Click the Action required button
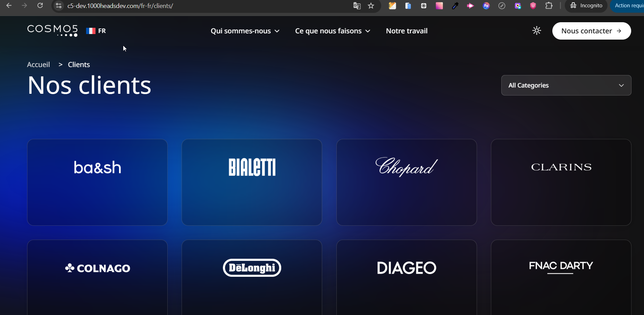The image size is (644, 315). pyautogui.click(x=628, y=6)
